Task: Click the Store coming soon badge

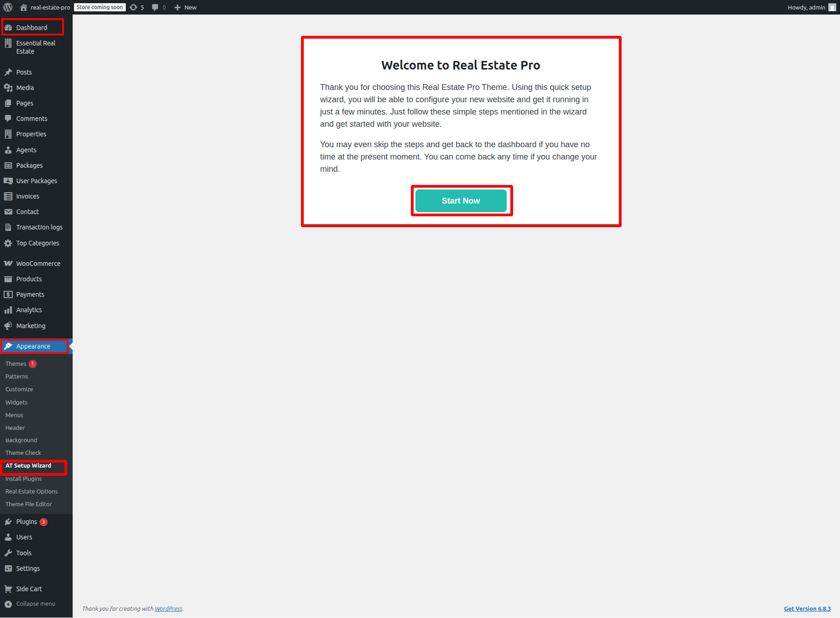Action: click(99, 7)
